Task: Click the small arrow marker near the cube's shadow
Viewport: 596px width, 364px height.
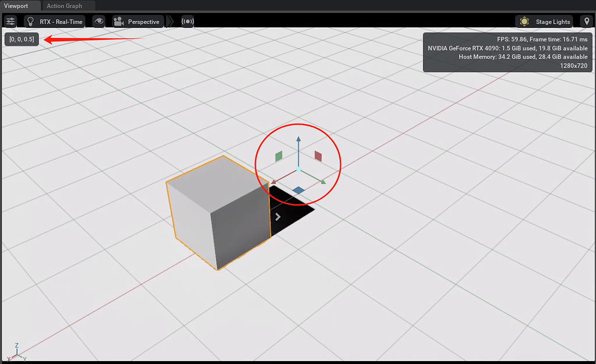Action: click(278, 216)
